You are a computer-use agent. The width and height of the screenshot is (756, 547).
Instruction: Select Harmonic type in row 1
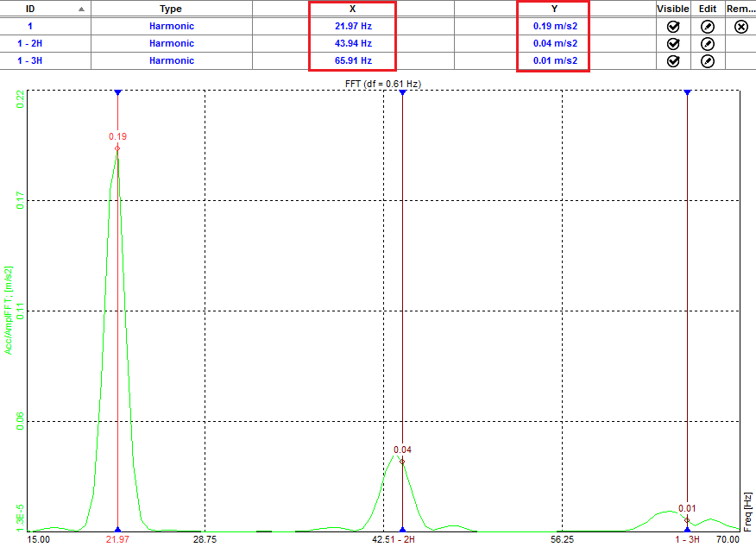172,26
